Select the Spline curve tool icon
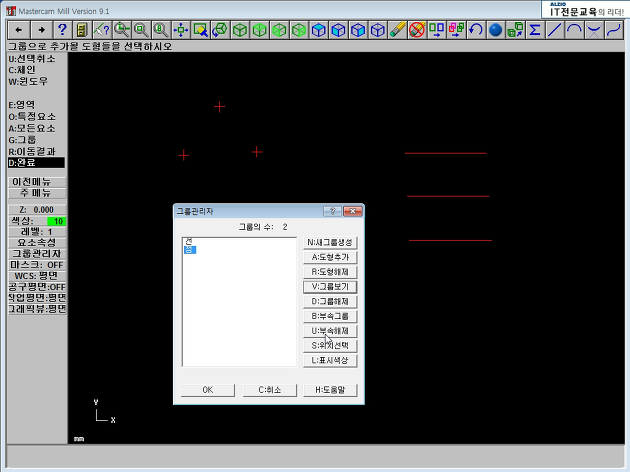Image resolution: width=630 pixels, height=472 pixels. (x=614, y=30)
